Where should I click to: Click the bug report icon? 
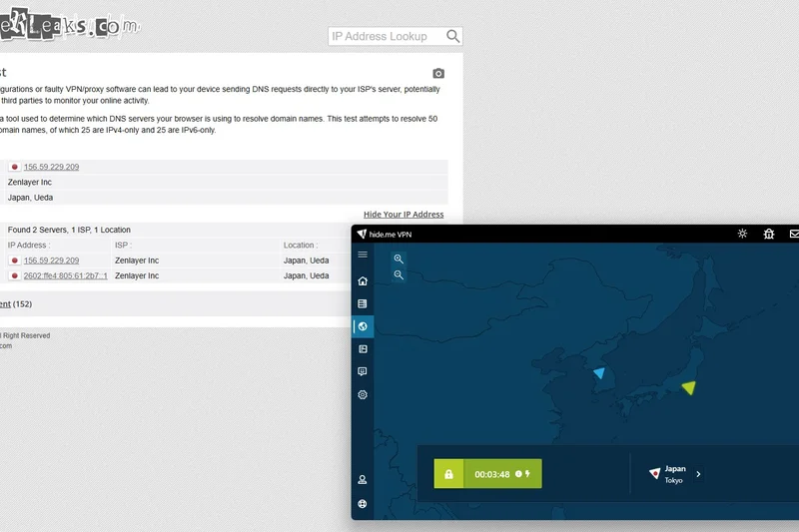click(x=769, y=234)
